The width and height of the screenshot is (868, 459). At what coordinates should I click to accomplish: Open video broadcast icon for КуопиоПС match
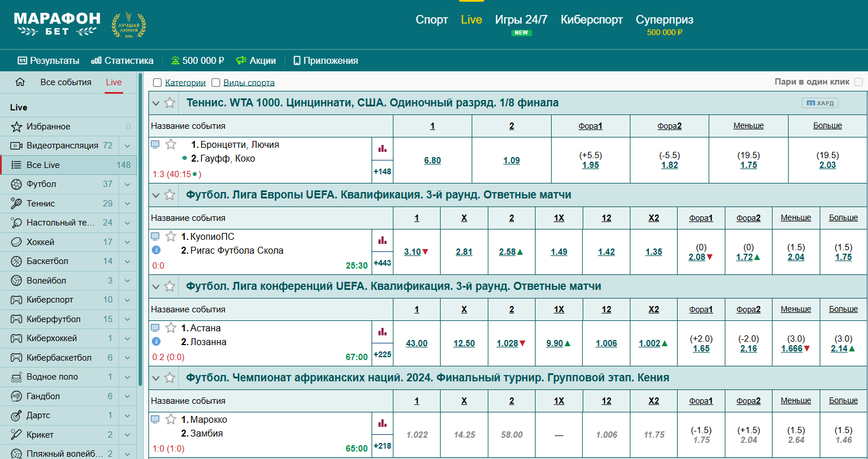tap(155, 236)
